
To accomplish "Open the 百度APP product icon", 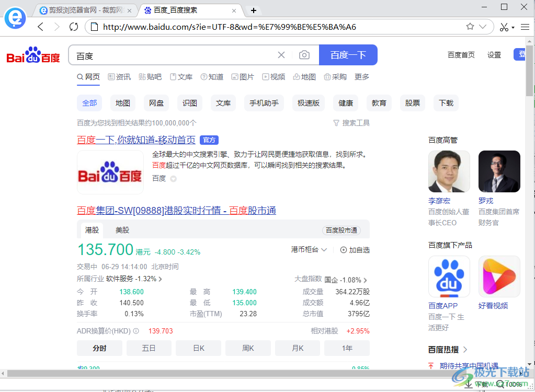I will [449, 276].
